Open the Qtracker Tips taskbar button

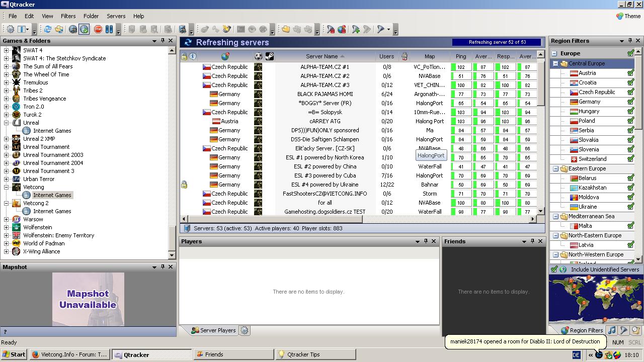[315, 354]
